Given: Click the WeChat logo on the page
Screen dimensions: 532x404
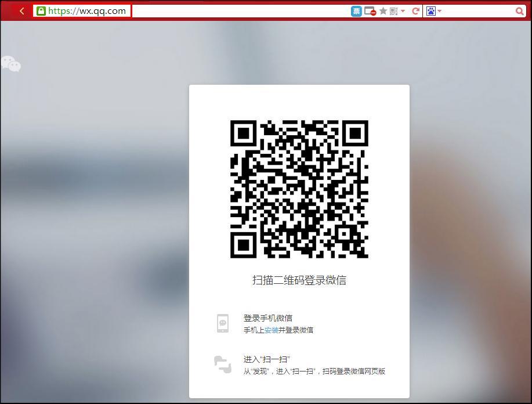Looking at the screenshot, I should tap(11, 64).
